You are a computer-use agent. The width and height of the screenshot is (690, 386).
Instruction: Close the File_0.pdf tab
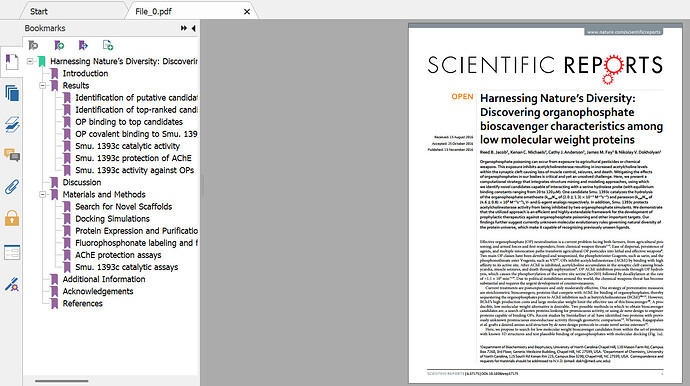coord(247,12)
